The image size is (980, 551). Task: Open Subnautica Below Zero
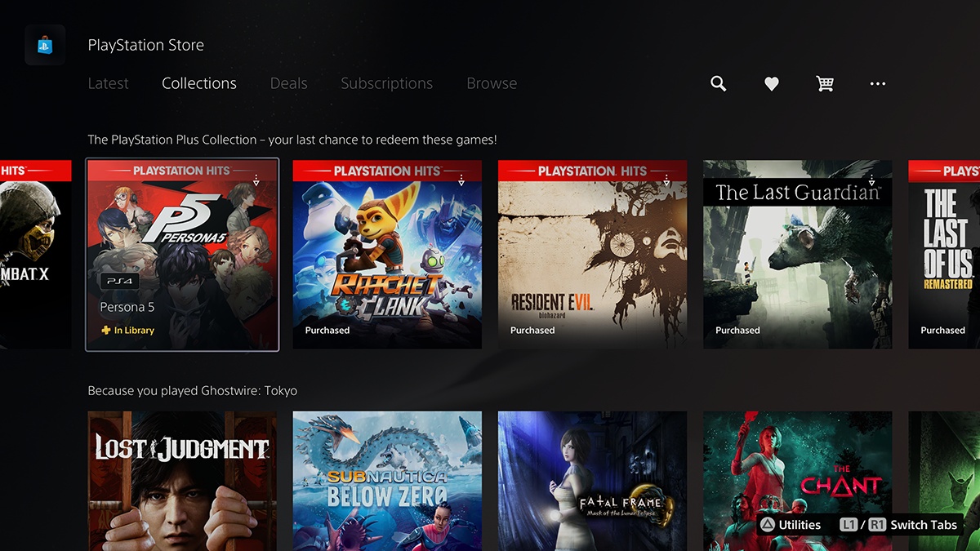click(386, 481)
